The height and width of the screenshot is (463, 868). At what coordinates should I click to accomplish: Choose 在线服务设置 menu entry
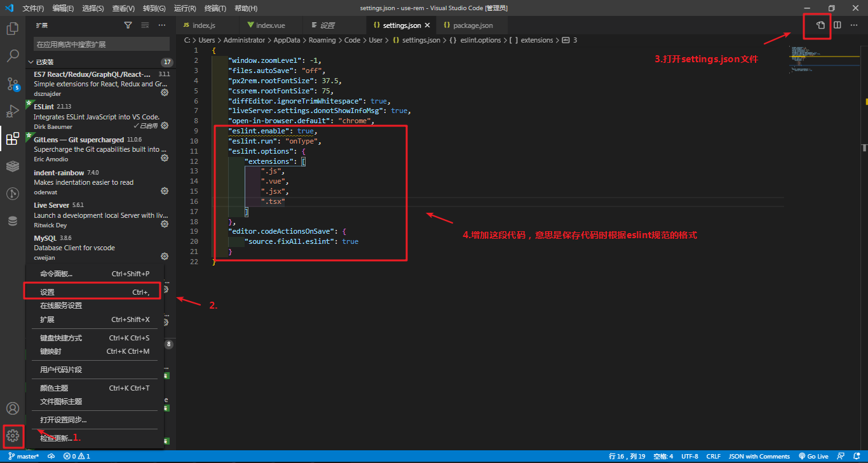[95, 305]
